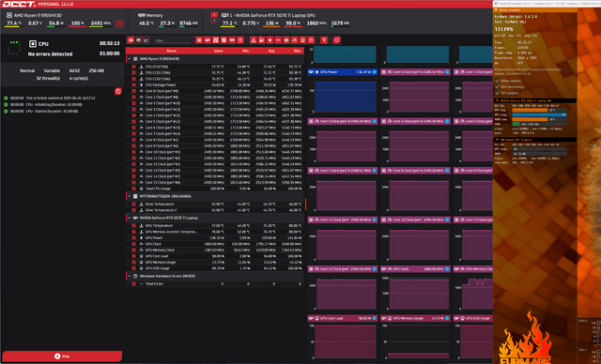Uncheck the GPU Power row checkbox in the table
This screenshot has height=364, width=601.
pos(133,237)
